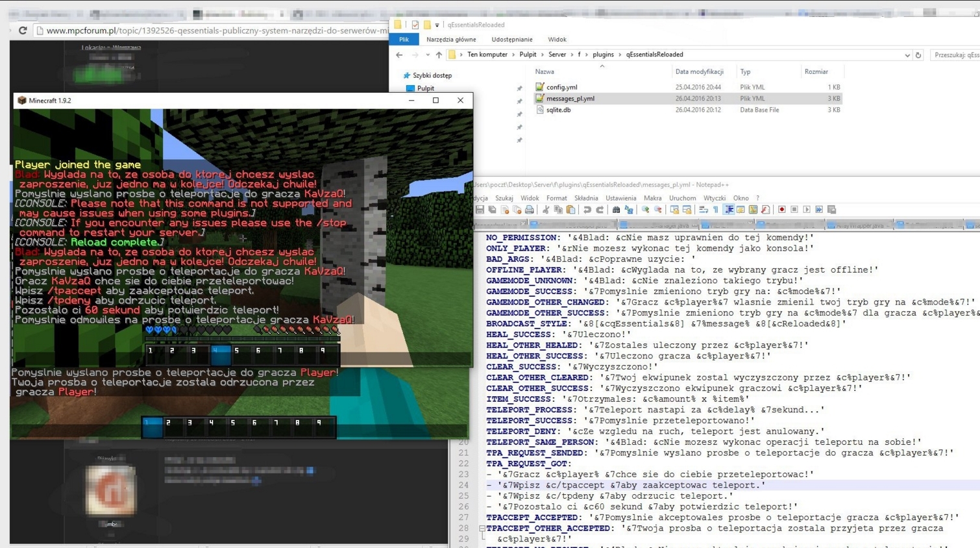This screenshot has width=980, height=548.
Task: Click the Stop Recording macro square icon
Action: pyautogui.click(x=794, y=210)
